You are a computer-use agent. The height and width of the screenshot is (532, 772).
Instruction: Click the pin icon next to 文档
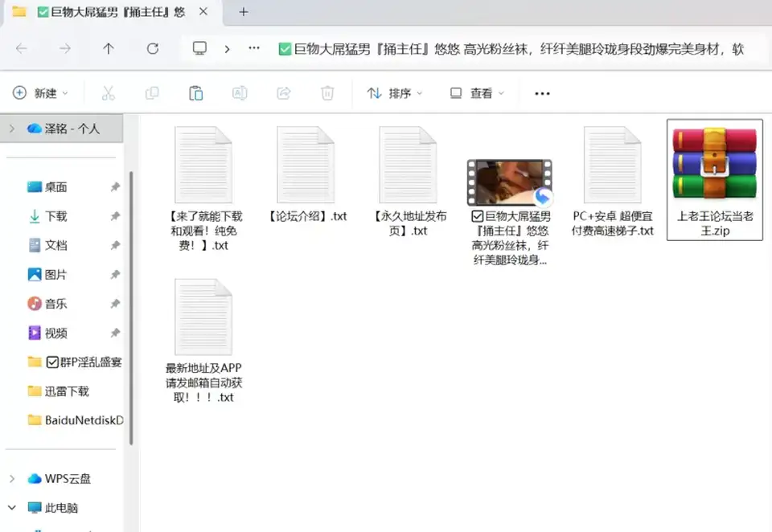pos(115,245)
